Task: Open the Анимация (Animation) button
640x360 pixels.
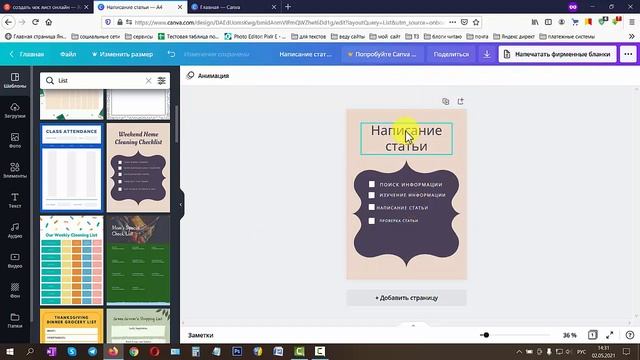Action: tap(208, 76)
